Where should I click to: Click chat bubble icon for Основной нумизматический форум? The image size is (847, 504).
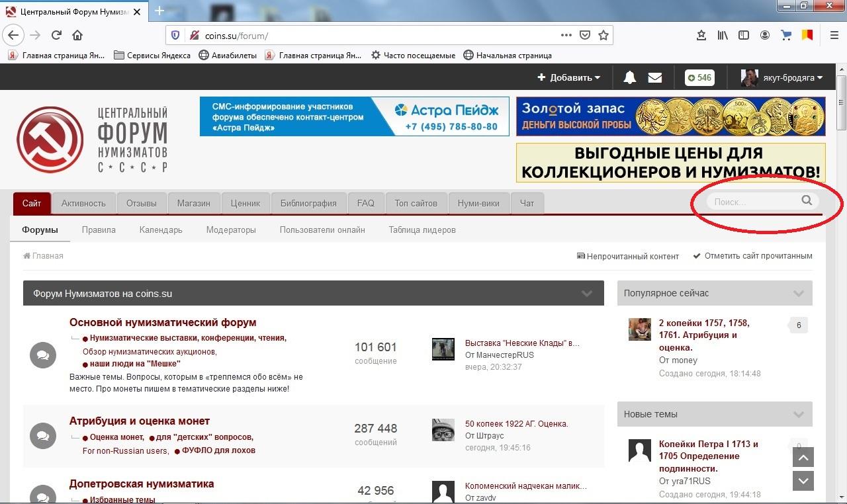(x=42, y=356)
